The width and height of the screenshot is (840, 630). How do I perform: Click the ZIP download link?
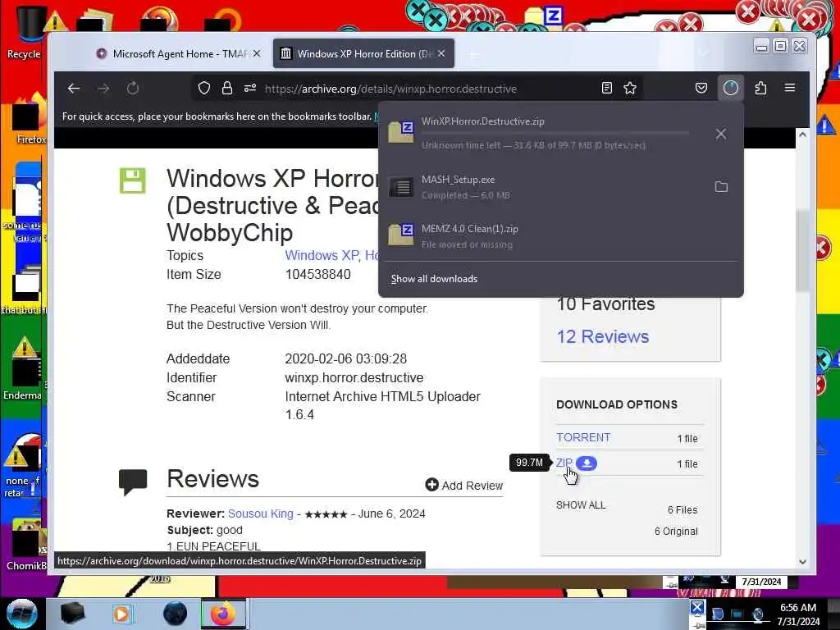[564, 463]
